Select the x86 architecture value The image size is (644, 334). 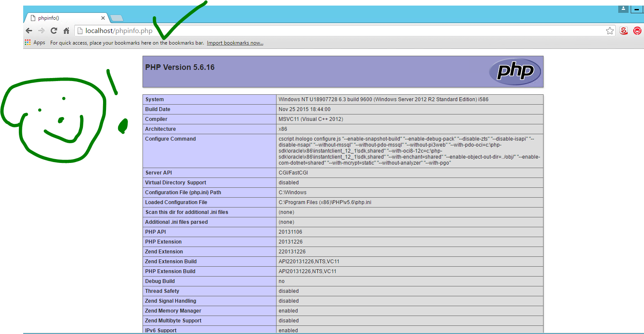[283, 129]
